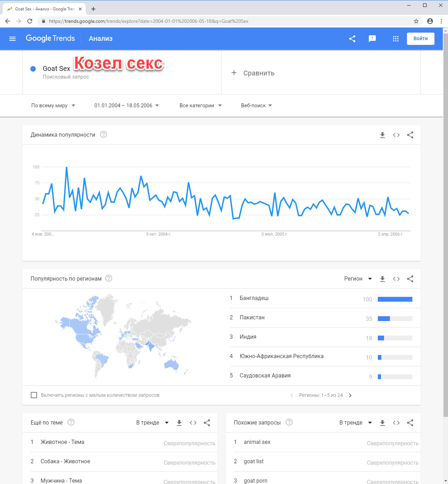Embed the regions popularity widget

396,279
